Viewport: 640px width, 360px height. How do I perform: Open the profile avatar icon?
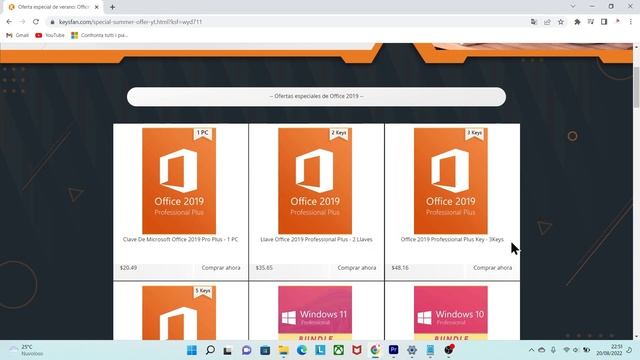618,22
